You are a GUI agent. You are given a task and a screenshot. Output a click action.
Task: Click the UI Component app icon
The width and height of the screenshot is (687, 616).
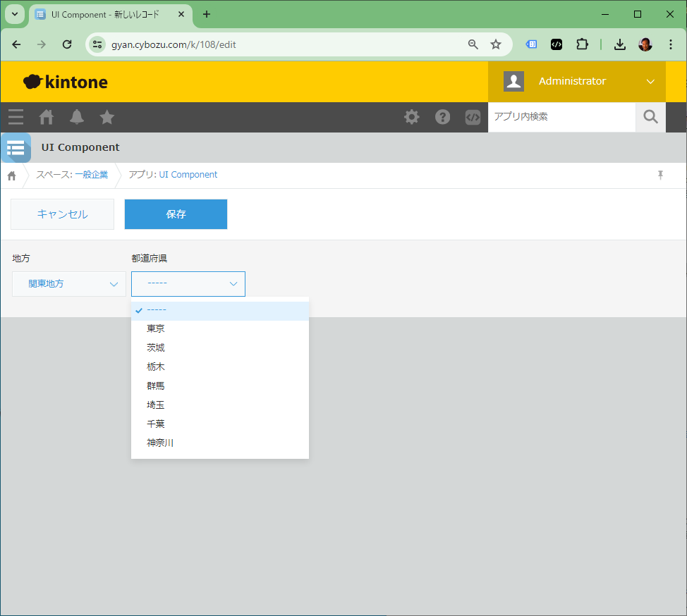(x=16, y=147)
